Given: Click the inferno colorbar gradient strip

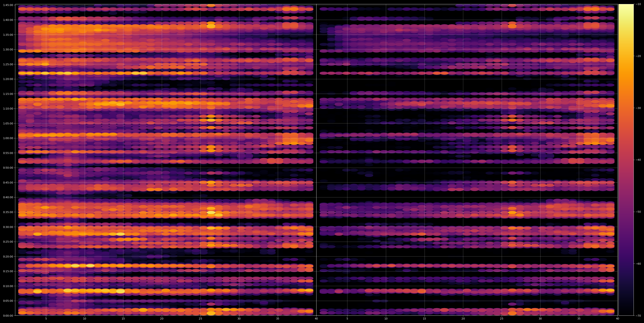Looking at the screenshot, I should (x=626, y=160).
